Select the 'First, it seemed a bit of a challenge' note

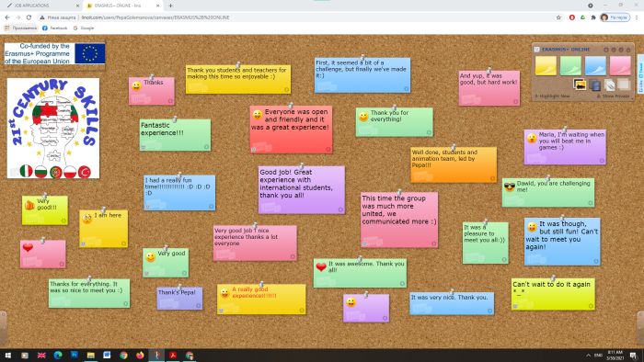click(362, 75)
